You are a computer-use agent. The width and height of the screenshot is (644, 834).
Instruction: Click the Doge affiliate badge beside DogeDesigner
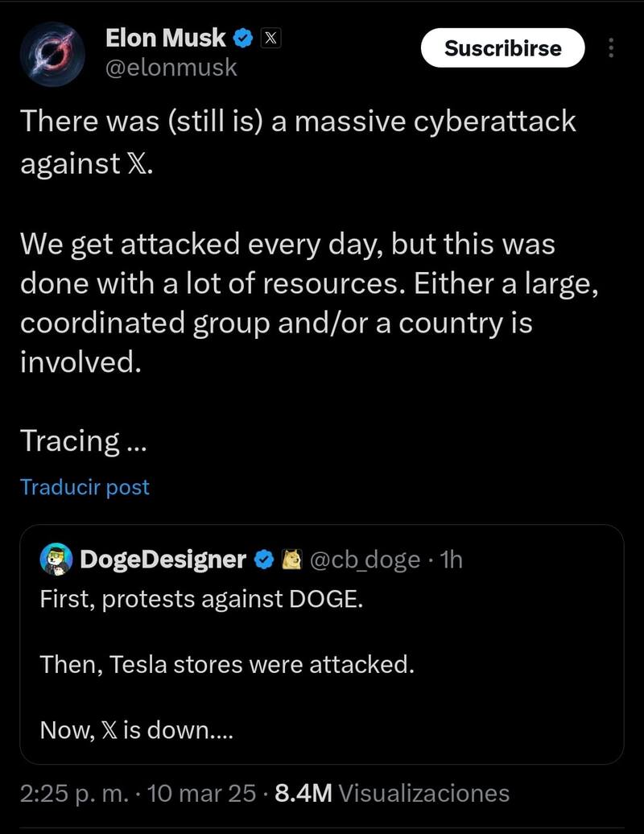click(290, 559)
